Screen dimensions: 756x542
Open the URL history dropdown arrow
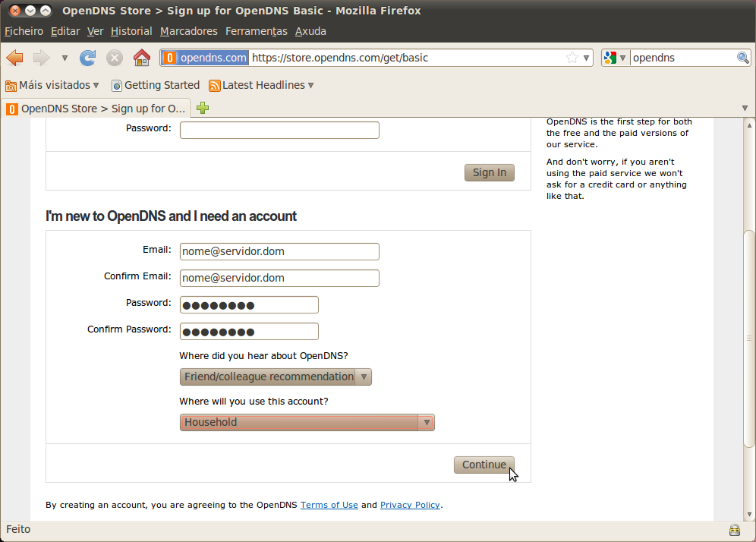586,58
